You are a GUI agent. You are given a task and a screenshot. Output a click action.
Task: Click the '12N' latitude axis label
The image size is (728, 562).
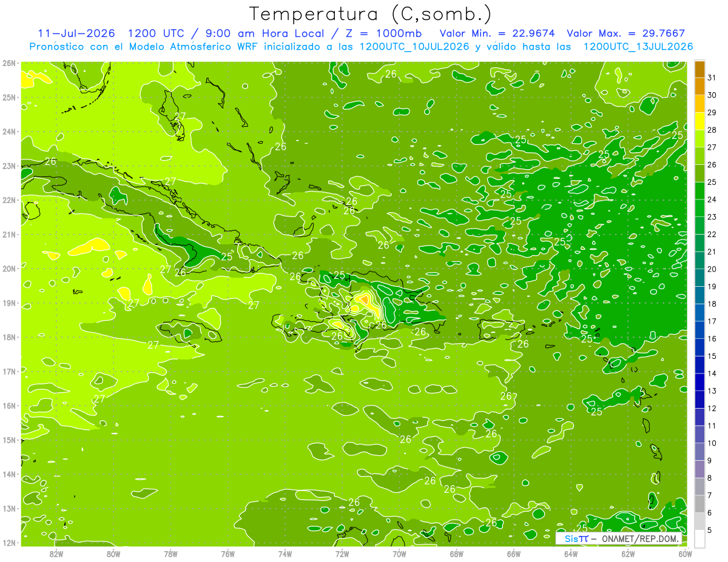(x=8, y=543)
